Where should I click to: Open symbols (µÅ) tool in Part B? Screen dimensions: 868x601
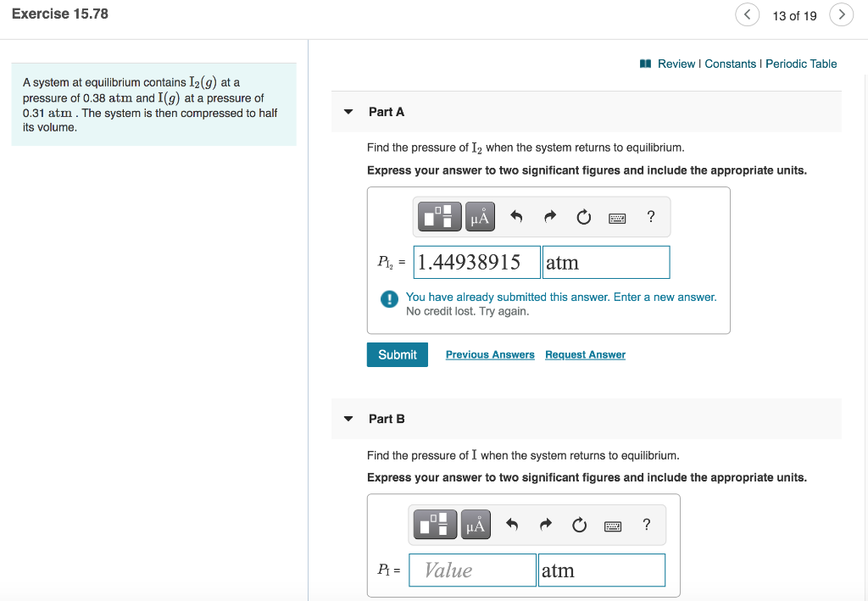point(476,524)
